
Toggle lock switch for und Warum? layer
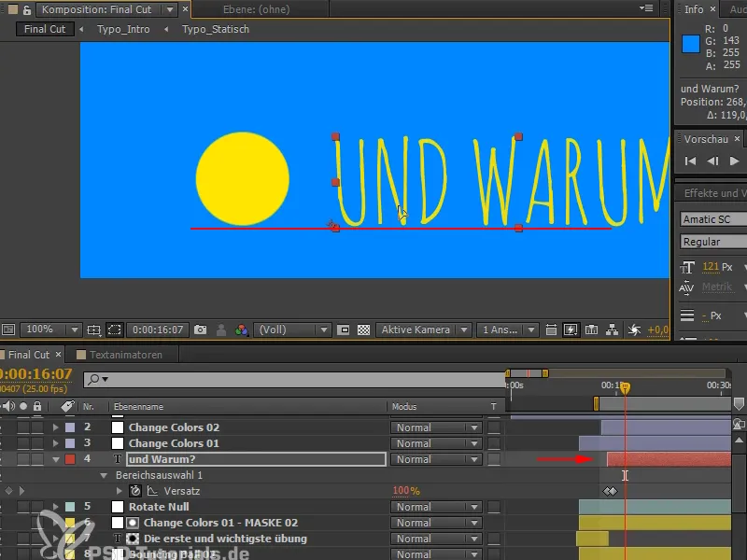[x=37, y=459]
